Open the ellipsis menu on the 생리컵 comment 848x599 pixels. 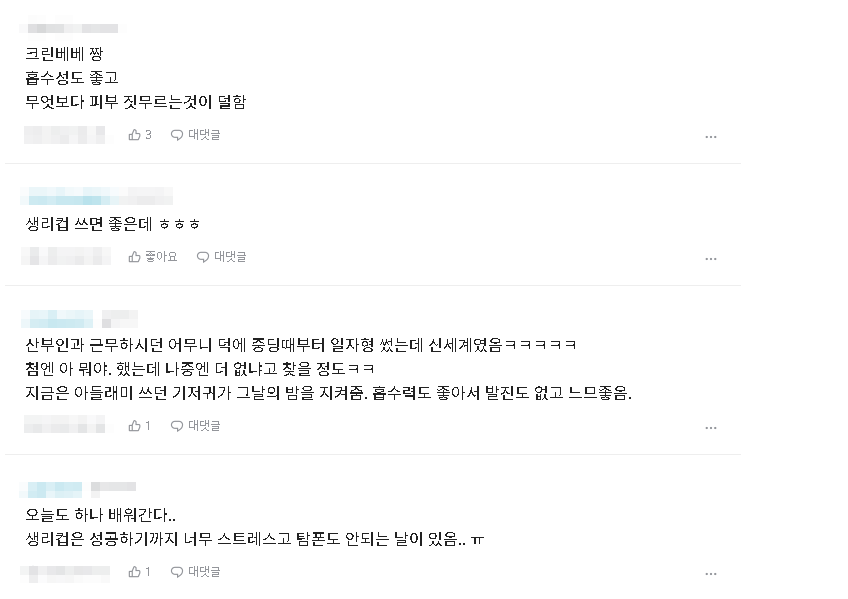pos(711,258)
